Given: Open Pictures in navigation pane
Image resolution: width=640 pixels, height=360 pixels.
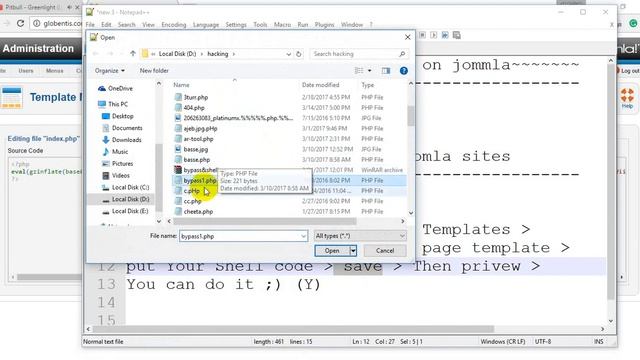Looking at the screenshot, I should [x=118, y=163].
